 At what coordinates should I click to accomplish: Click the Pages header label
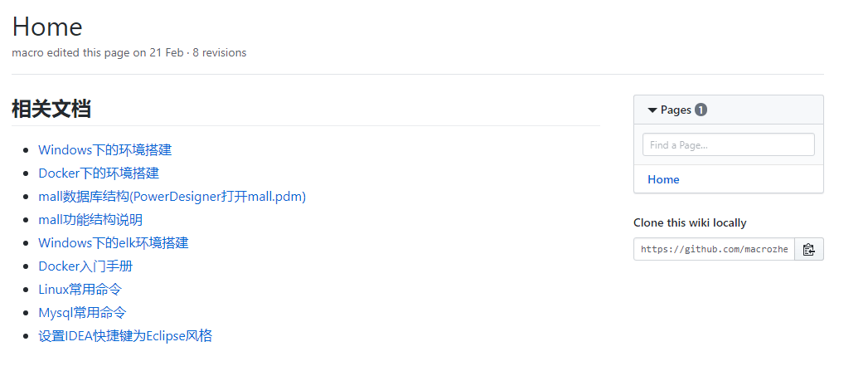tap(676, 110)
